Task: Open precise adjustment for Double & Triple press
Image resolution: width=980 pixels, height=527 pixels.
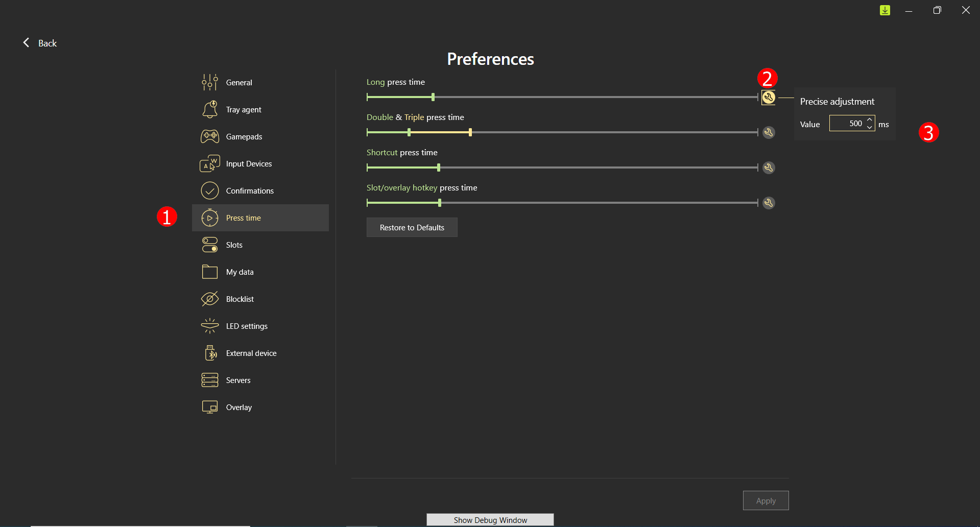Action: click(x=768, y=133)
